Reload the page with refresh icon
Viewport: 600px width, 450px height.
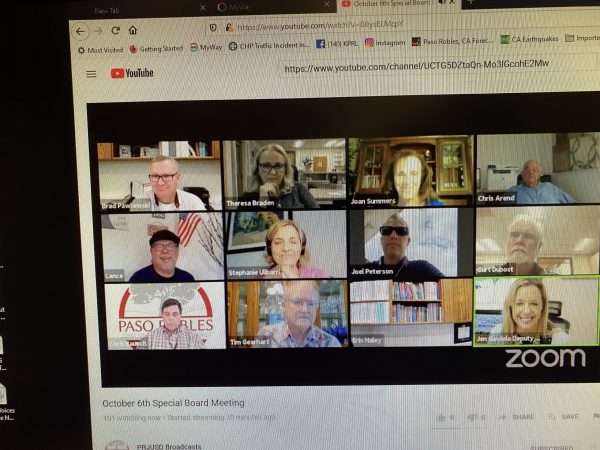point(116,31)
